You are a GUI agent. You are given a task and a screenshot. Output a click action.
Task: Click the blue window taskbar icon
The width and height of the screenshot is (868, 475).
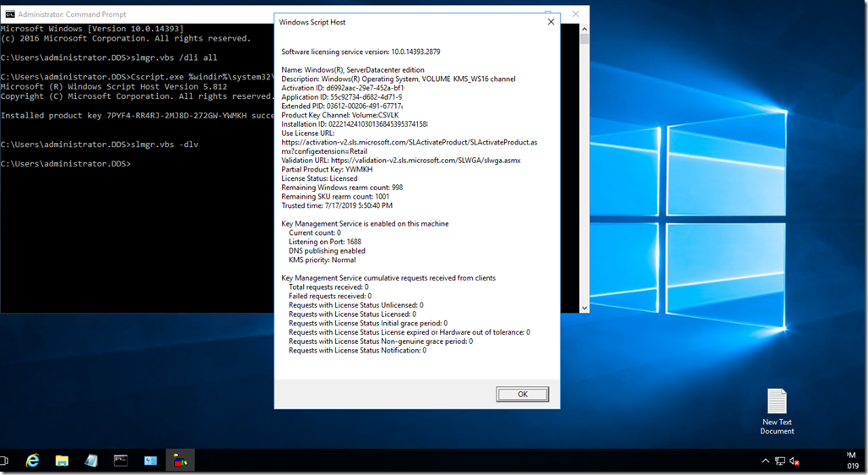pyautogui.click(x=150, y=461)
